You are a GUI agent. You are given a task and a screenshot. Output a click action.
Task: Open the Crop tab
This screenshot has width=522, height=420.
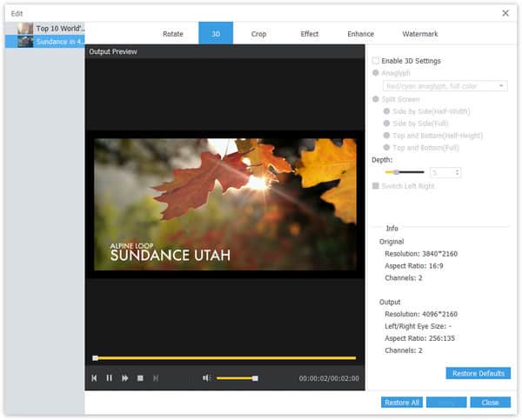pos(258,34)
